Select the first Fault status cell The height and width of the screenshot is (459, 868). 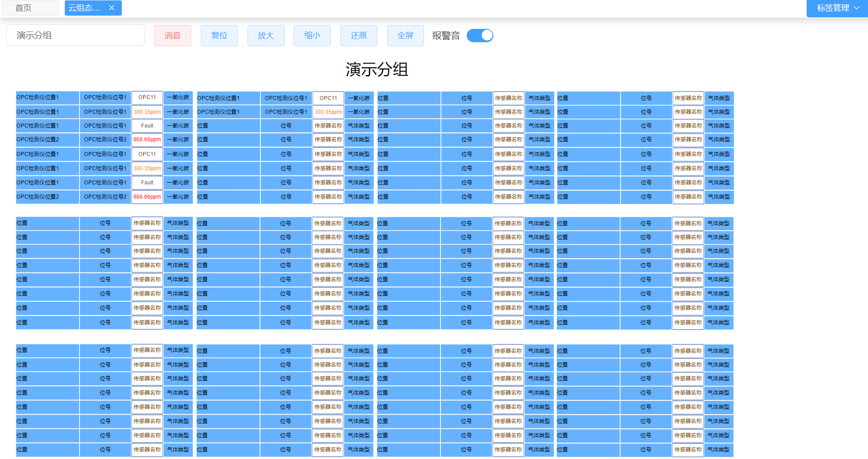[147, 126]
